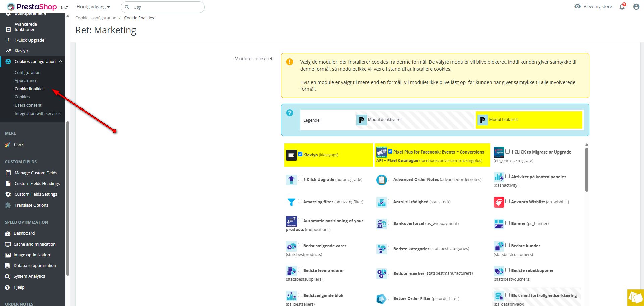Click the Bedst sælgende varer module icon
This screenshot has width=644, height=306.
[x=291, y=246]
